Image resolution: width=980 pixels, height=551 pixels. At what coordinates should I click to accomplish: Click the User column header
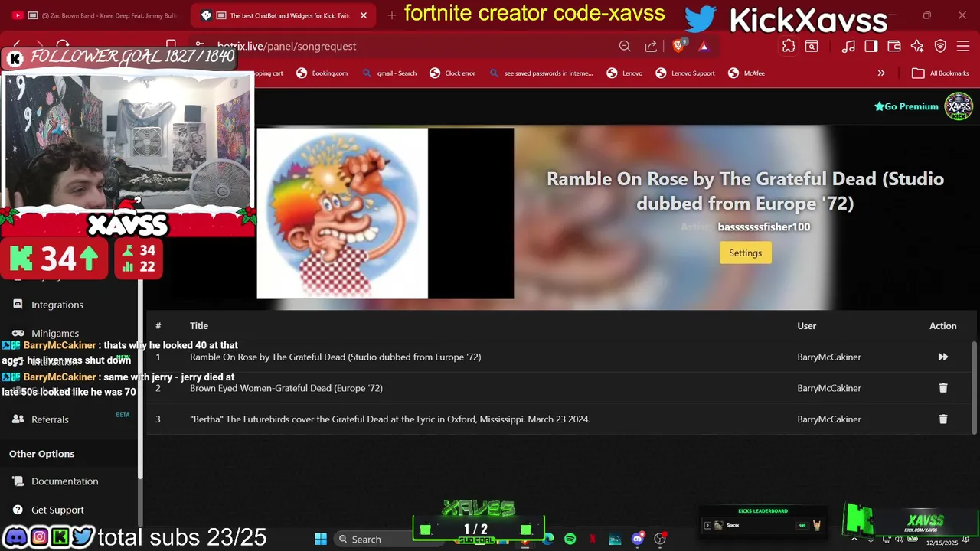coord(806,326)
